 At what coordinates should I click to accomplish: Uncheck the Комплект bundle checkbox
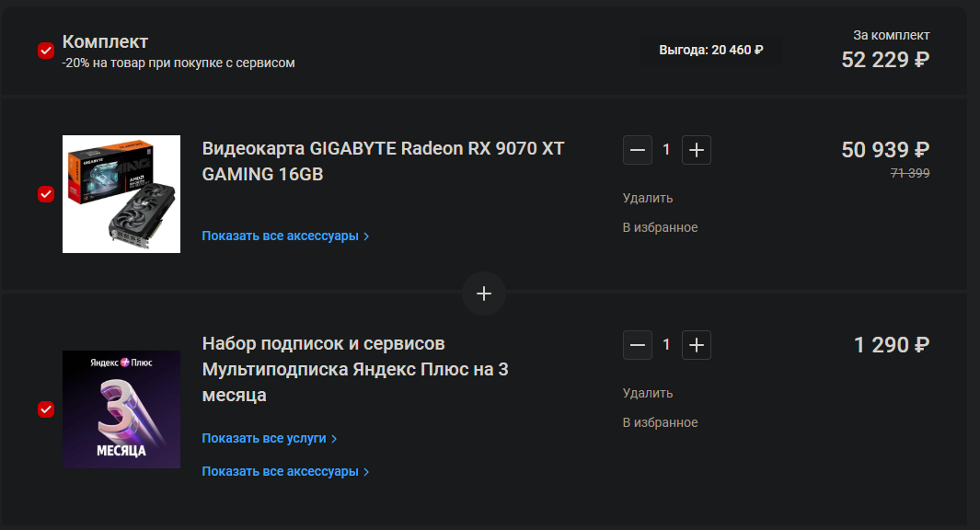point(46,51)
